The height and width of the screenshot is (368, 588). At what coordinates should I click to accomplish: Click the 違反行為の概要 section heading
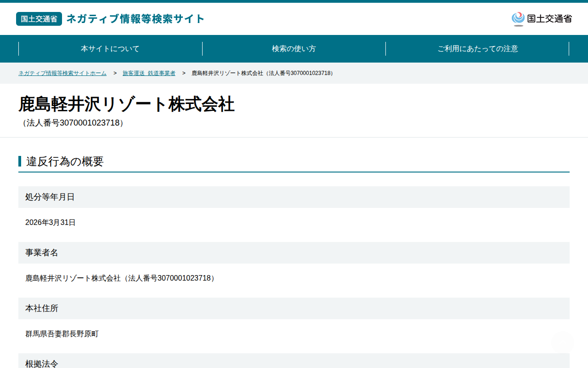[x=65, y=161]
